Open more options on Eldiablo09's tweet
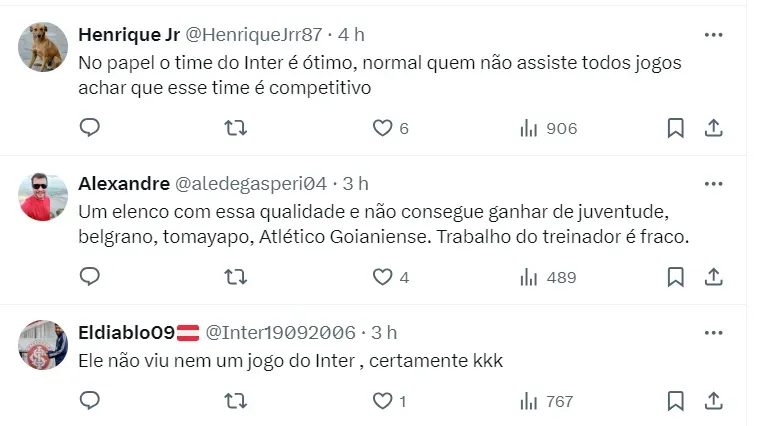762x426 pixels. tap(713, 333)
